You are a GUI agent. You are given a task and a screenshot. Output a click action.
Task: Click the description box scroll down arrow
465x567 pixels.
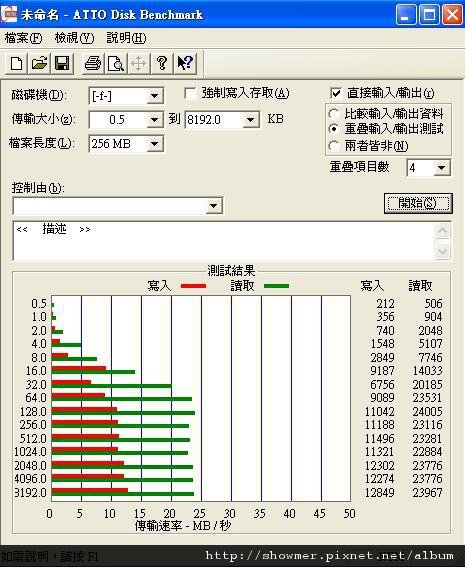(x=443, y=251)
